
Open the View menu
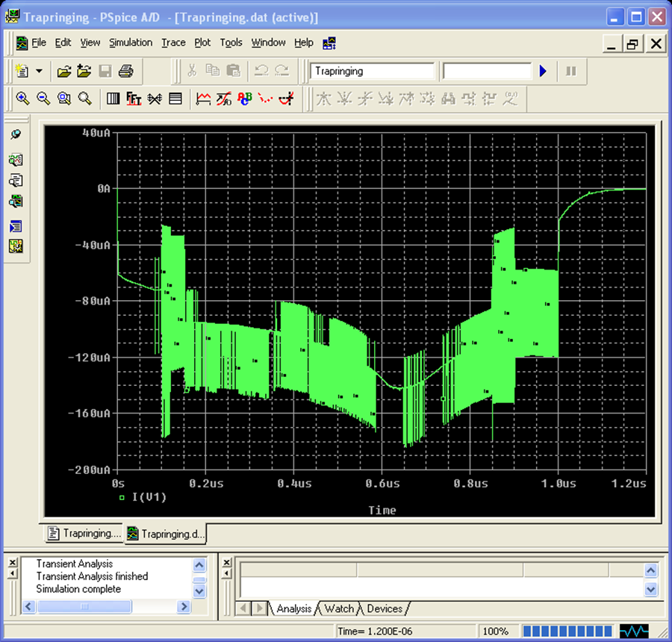90,43
